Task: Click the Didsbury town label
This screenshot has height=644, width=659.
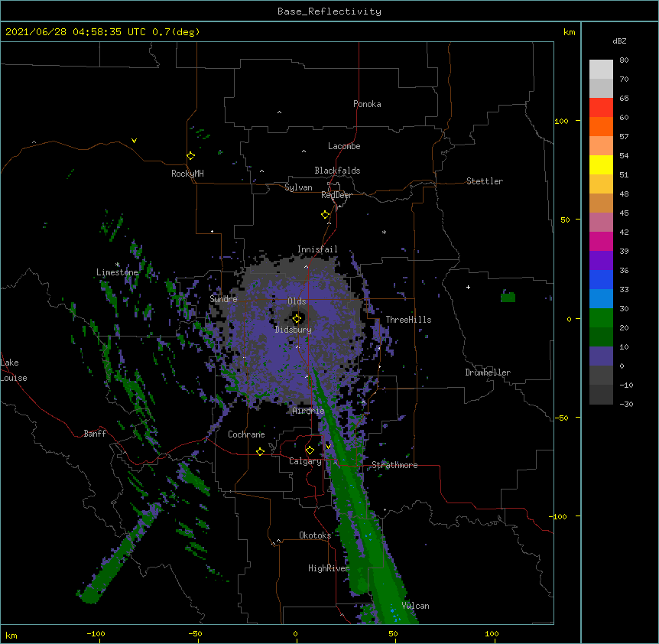Action: coord(294,330)
